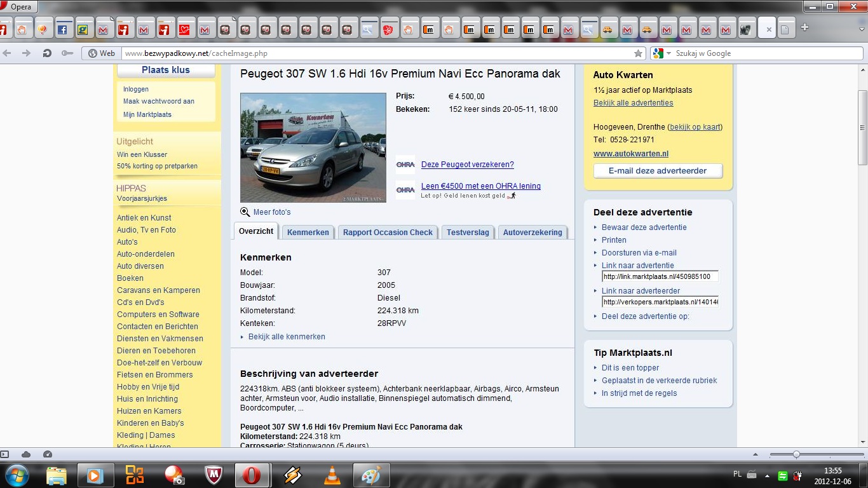Open VLC media player cone icon
868x488 pixels.
pyautogui.click(x=332, y=475)
